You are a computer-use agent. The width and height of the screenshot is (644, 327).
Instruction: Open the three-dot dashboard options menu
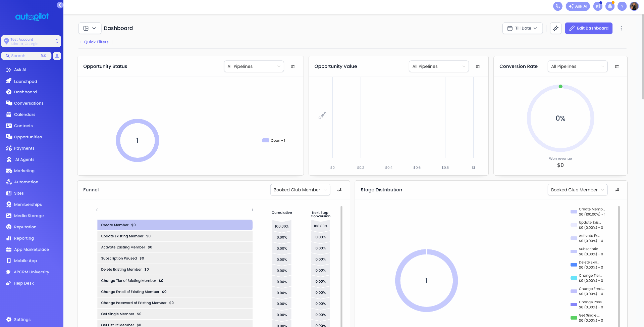point(621,28)
